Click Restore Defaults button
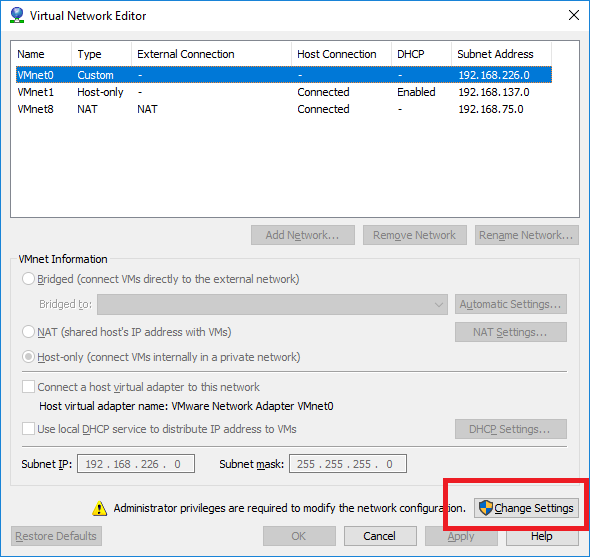This screenshot has width=590, height=557. 56,536
